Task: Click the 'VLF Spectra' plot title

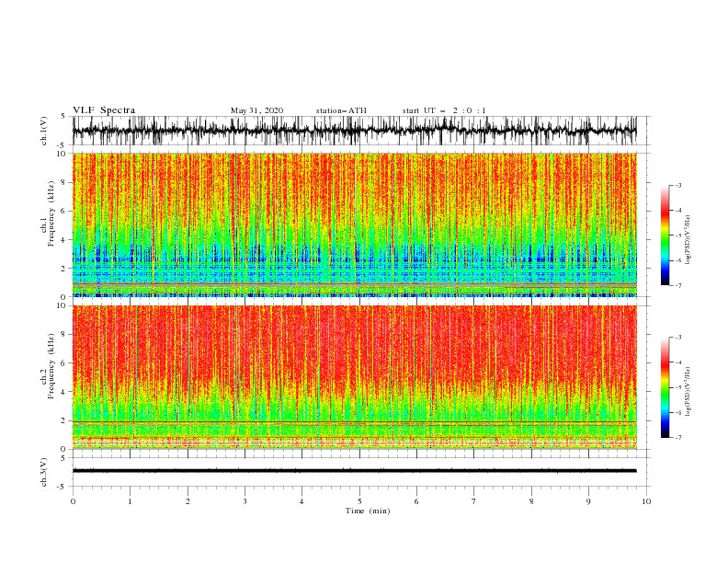Action: coord(104,110)
